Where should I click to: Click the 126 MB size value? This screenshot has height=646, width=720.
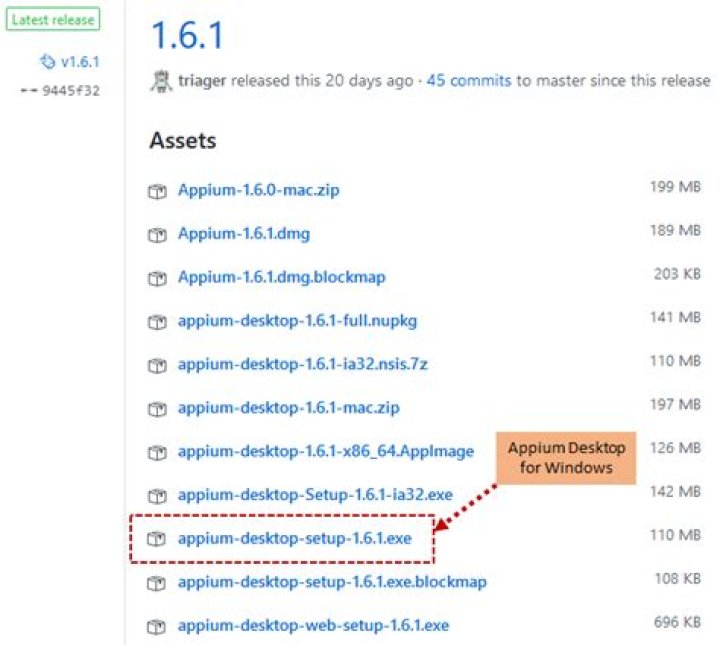coord(675,448)
